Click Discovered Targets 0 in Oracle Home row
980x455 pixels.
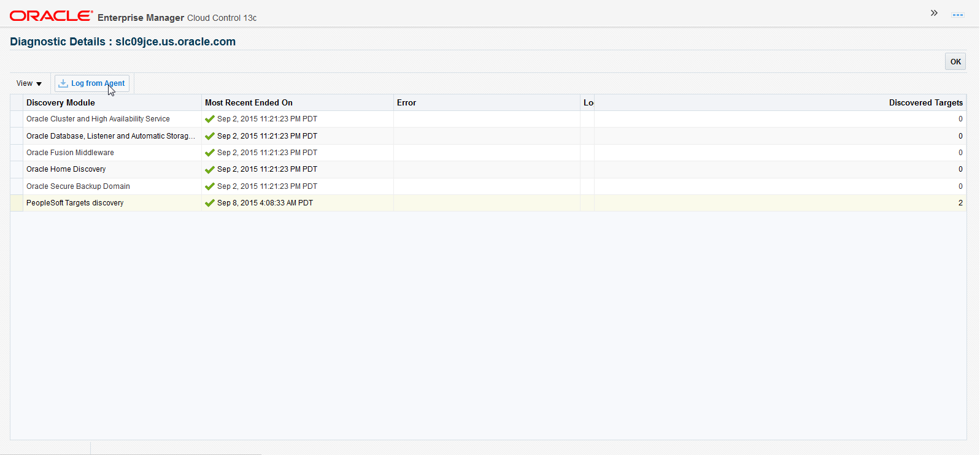coord(960,169)
